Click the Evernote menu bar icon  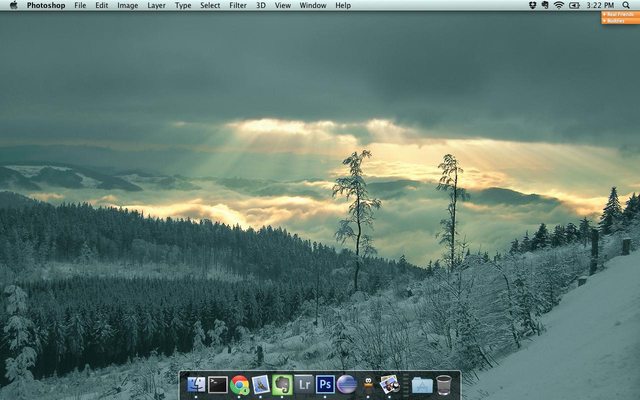pyautogui.click(x=545, y=5)
